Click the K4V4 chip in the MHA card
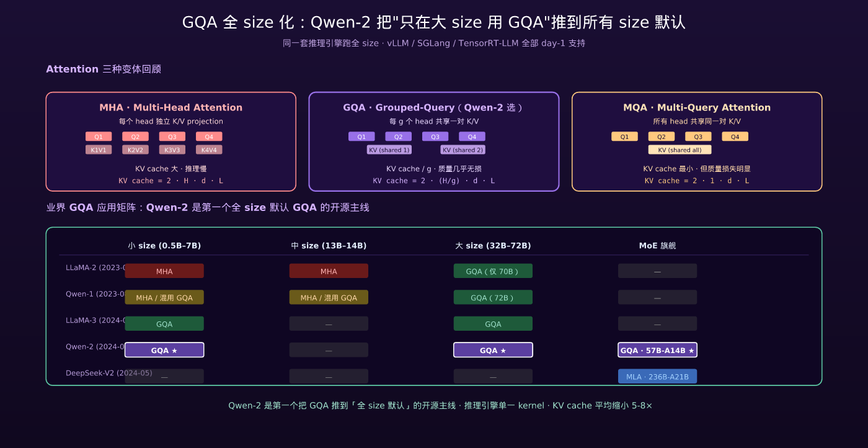This screenshot has width=868, height=448. 209,150
